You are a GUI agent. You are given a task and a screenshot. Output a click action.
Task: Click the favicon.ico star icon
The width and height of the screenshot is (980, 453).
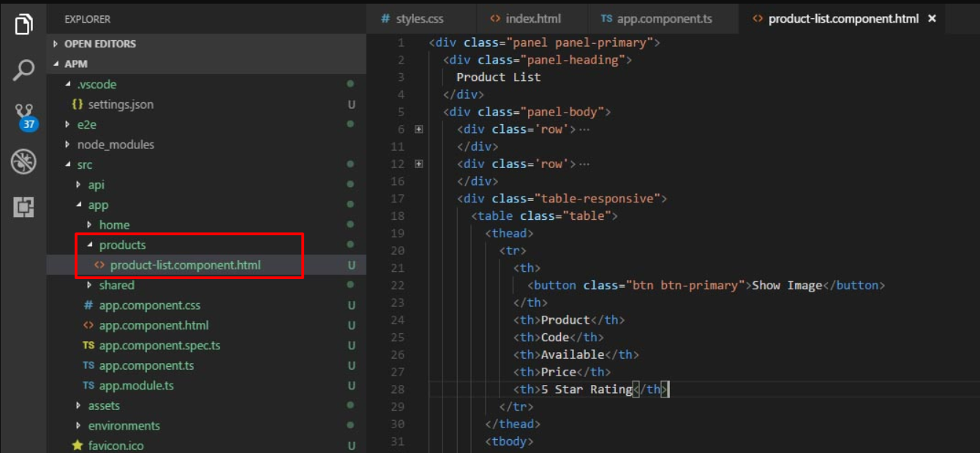click(x=78, y=446)
